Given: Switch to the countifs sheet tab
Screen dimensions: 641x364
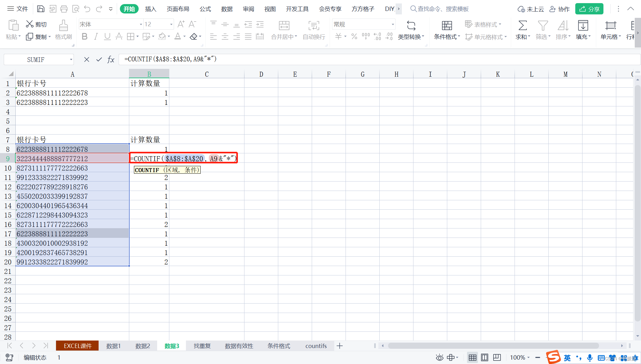Looking at the screenshot, I should click(316, 346).
